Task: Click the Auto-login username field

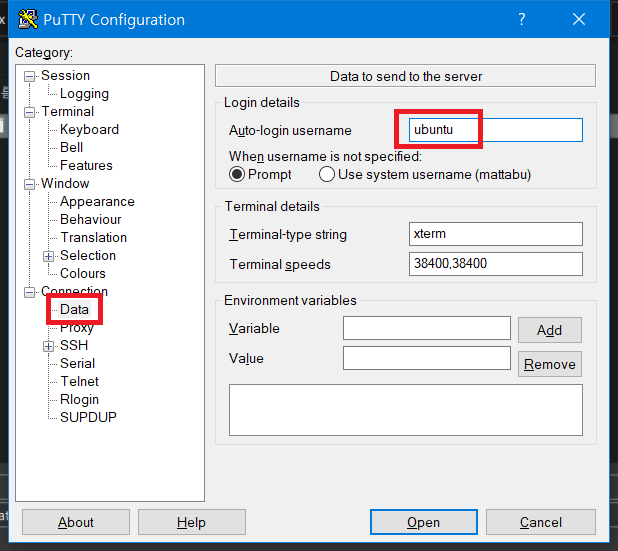Action: pyautogui.click(x=495, y=130)
